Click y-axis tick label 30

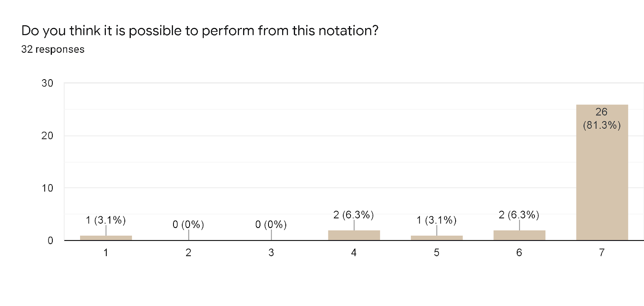47,83
